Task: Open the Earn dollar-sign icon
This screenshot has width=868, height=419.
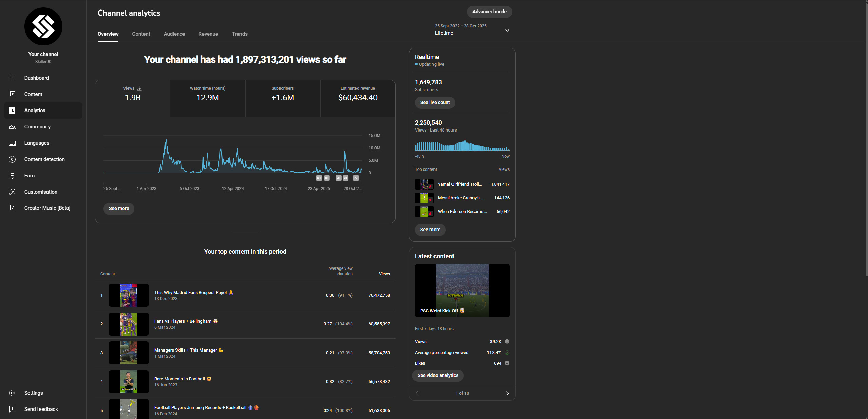Action: pyautogui.click(x=12, y=176)
